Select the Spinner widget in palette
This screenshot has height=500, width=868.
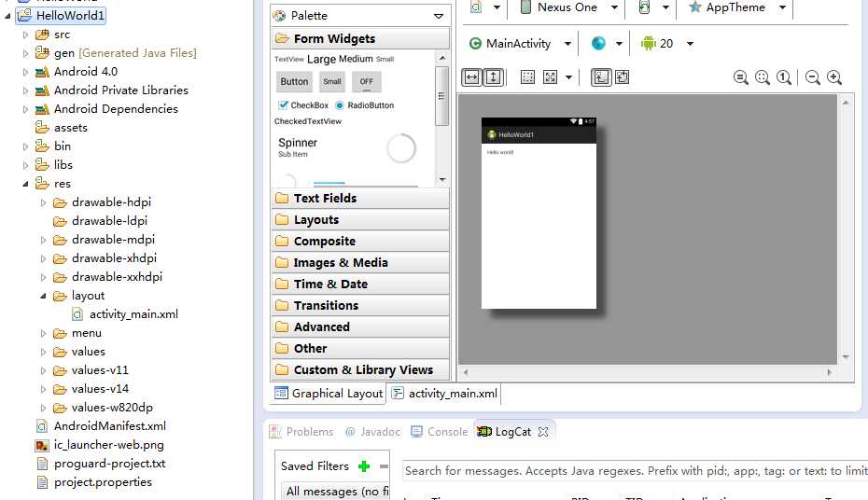(x=298, y=146)
